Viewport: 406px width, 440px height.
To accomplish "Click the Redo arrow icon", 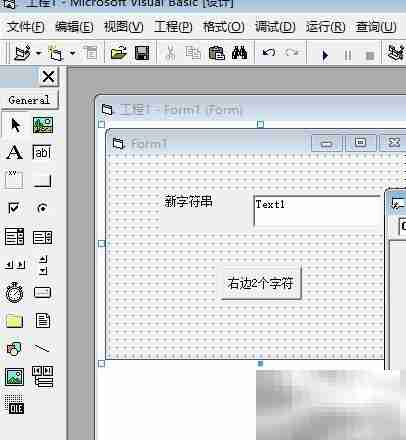I will tap(292, 53).
